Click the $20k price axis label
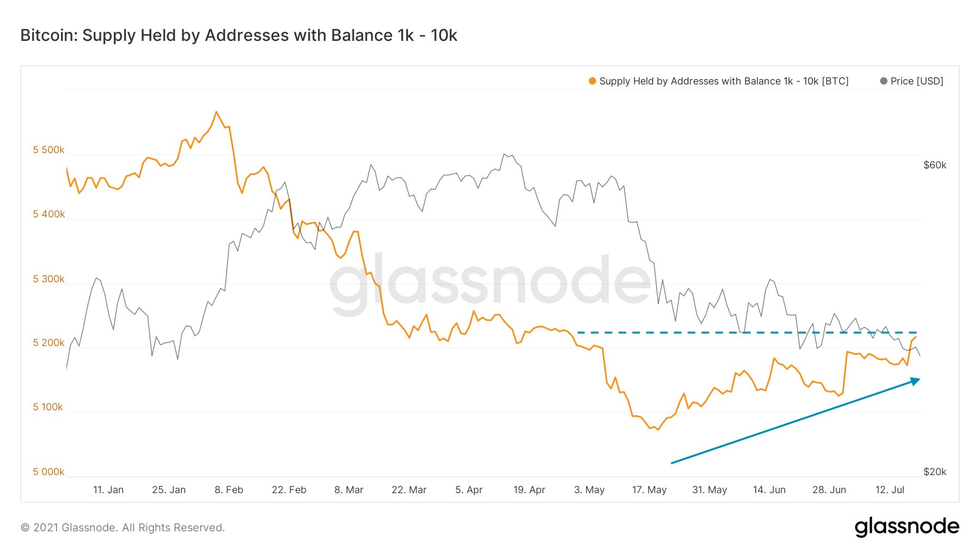This screenshot has height=552, width=980. 935,472
